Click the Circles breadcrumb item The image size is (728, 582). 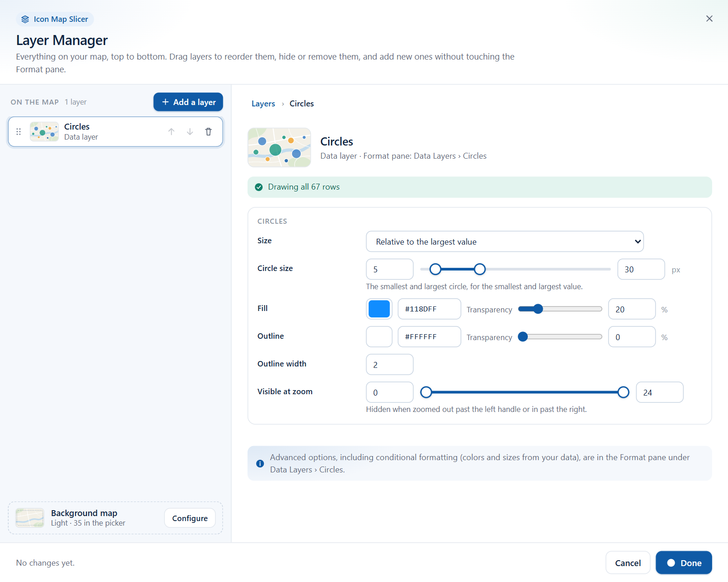tap(302, 104)
